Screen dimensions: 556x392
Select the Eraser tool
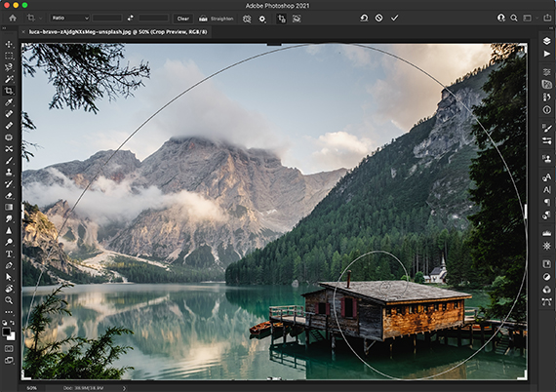click(x=9, y=196)
